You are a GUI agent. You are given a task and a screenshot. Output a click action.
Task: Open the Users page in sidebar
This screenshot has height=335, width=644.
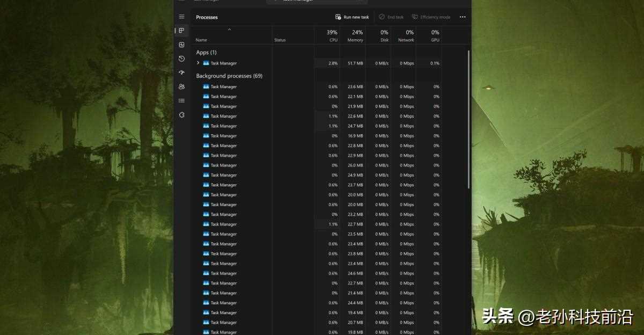[181, 86]
